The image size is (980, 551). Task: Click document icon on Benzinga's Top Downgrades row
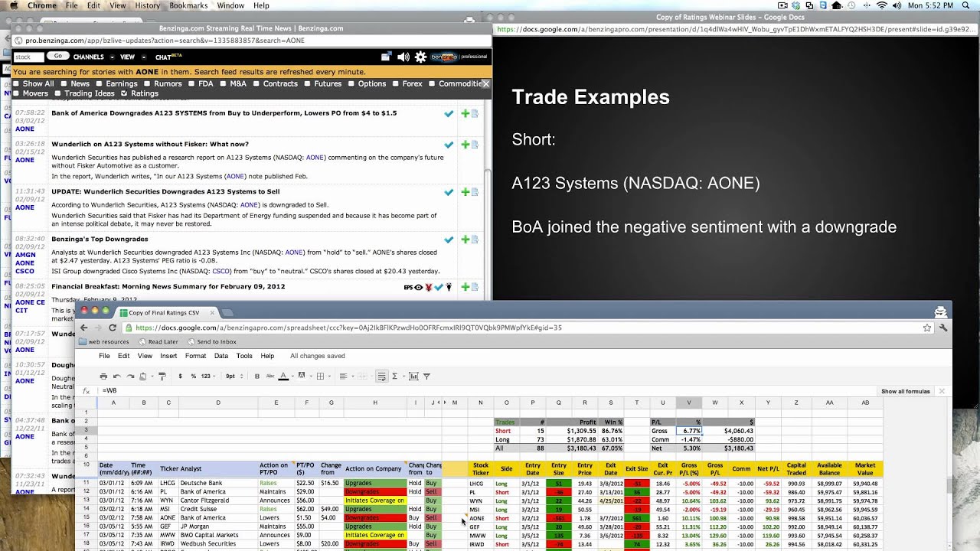pos(475,240)
